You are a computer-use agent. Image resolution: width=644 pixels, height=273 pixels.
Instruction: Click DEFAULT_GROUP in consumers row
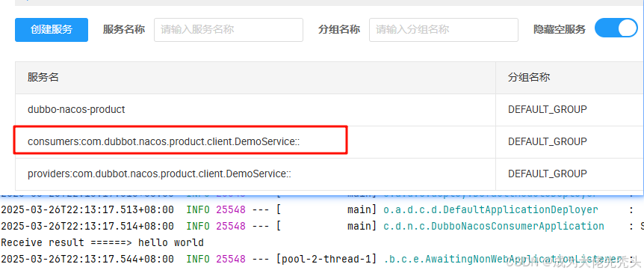tap(548, 142)
